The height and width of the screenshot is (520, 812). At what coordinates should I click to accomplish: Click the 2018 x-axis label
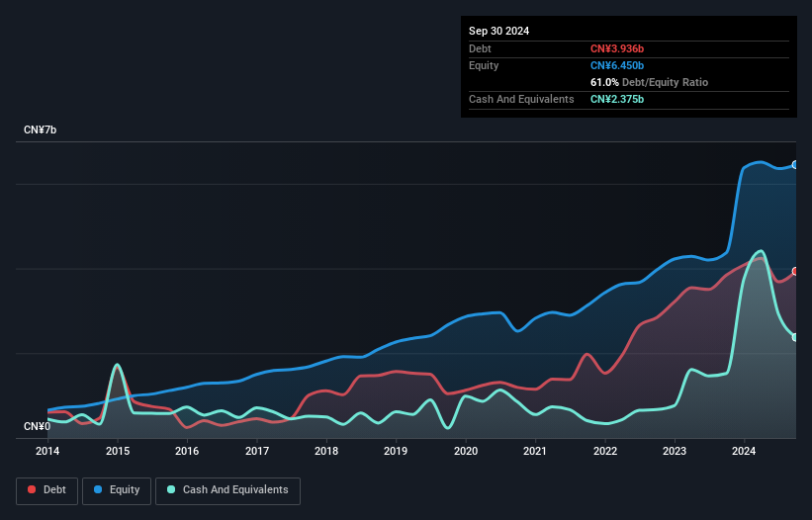(326, 451)
